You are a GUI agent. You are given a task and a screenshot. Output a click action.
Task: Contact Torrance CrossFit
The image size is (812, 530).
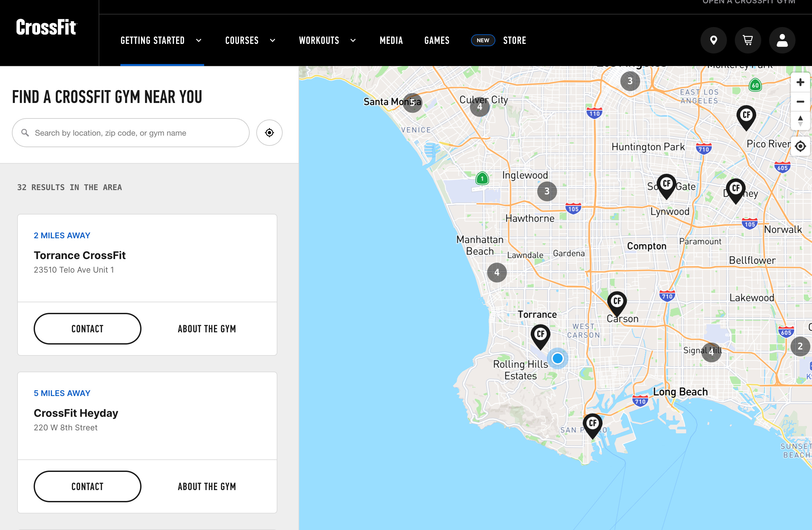tap(87, 329)
